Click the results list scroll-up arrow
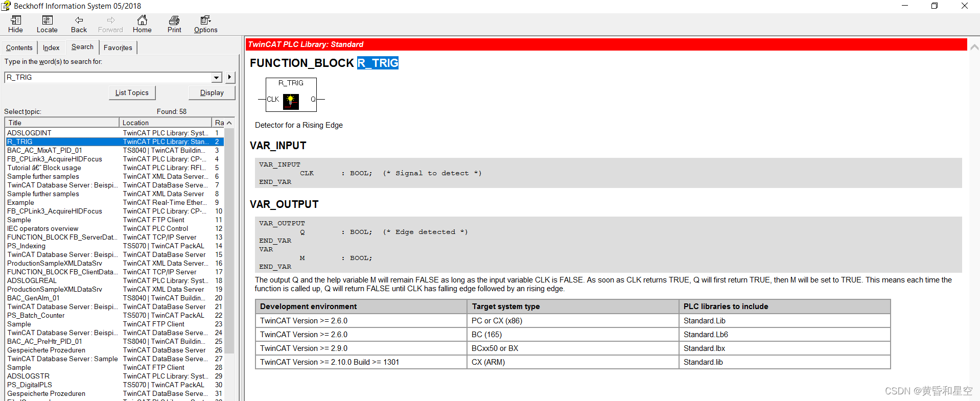 point(229,123)
